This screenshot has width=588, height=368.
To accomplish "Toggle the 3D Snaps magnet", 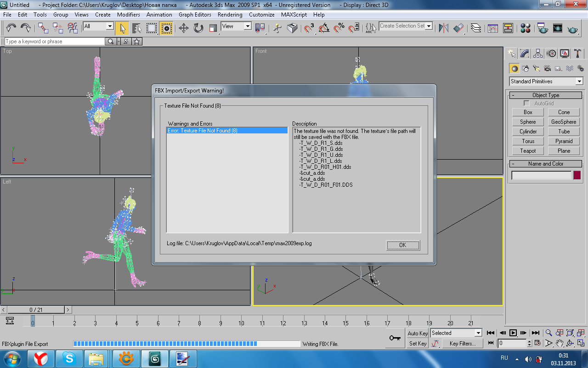I will coord(309,28).
